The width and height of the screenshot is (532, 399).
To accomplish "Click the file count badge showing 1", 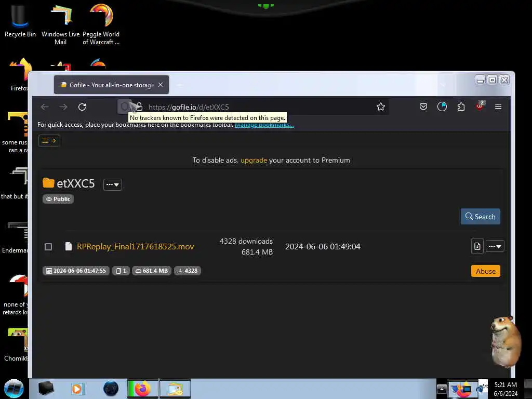I will (121, 271).
